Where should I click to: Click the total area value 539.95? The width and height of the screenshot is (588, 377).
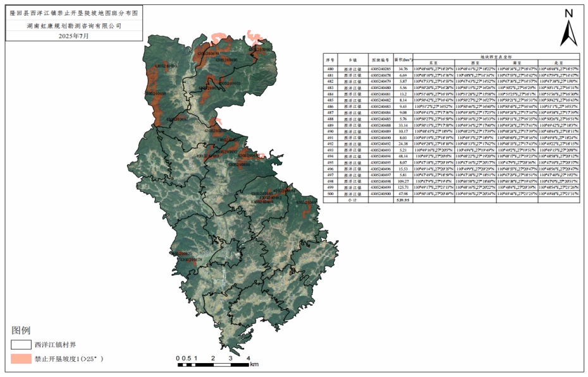click(x=401, y=201)
